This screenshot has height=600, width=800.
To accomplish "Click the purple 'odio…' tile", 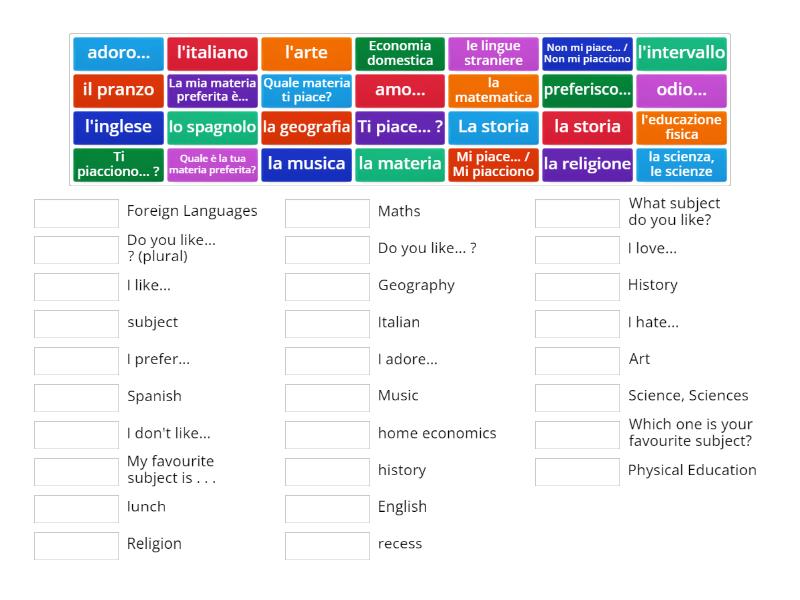I will pos(681,90).
